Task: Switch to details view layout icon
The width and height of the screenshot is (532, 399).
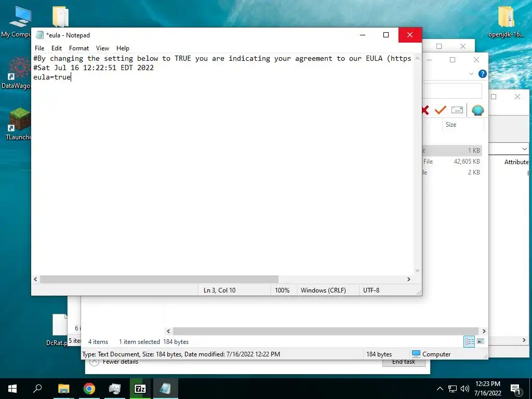Action: coord(469,341)
